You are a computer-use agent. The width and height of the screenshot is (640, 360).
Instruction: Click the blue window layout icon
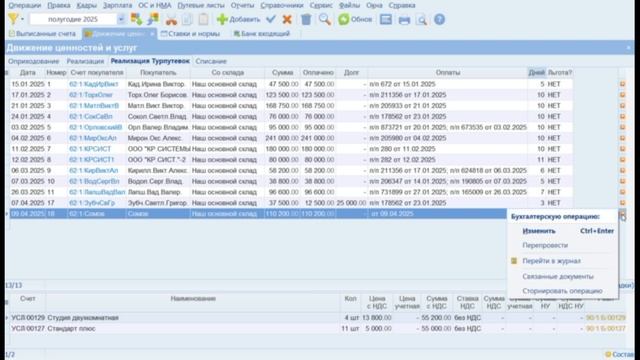pyautogui.click(x=386, y=19)
